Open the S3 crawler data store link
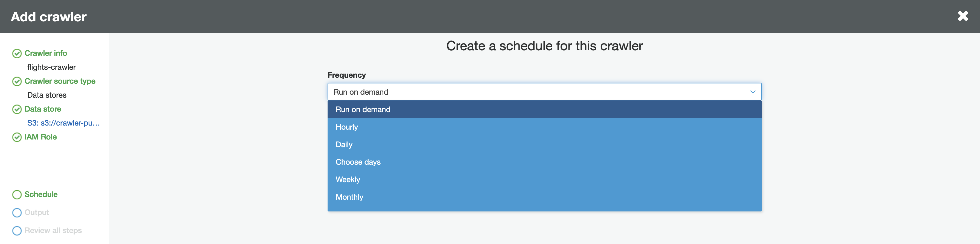 pyautogui.click(x=63, y=123)
